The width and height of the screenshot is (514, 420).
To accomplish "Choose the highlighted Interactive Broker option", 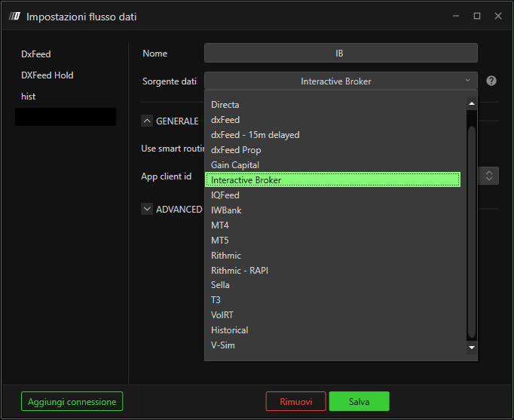I will click(332, 179).
